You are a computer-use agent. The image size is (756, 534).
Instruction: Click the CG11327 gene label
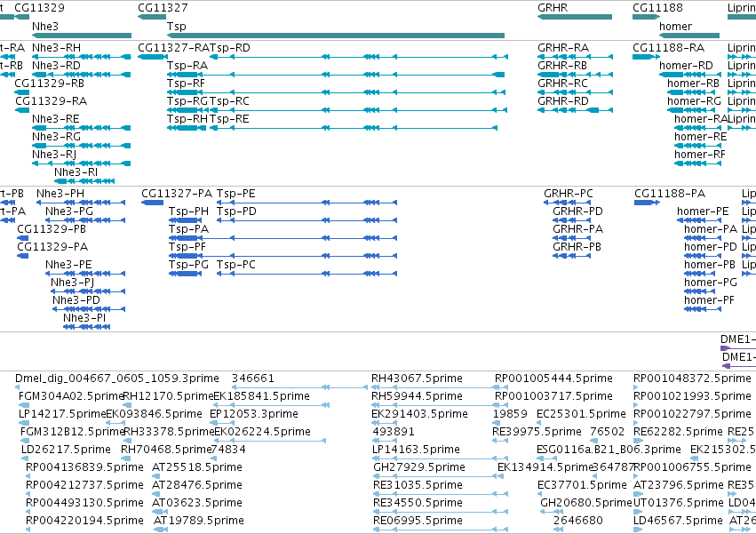pos(163,8)
